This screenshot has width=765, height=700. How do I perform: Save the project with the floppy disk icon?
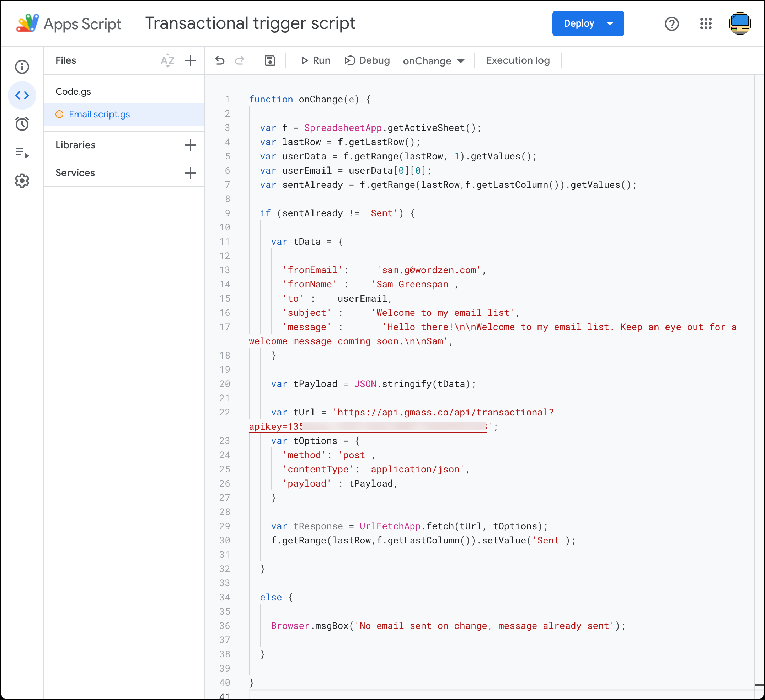pos(270,60)
